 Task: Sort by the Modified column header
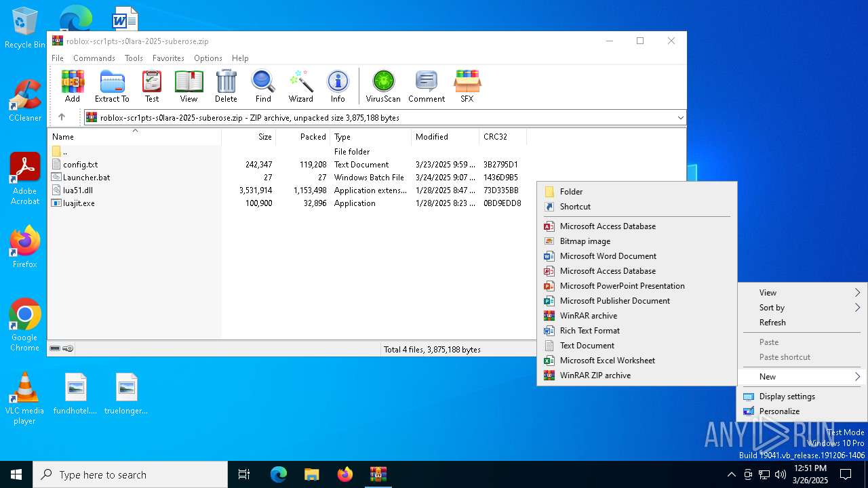pyautogui.click(x=445, y=137)
